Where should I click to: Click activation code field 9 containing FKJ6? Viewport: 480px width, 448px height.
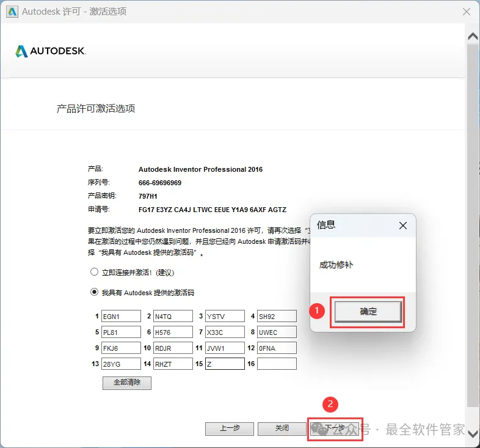click(122, 348)
